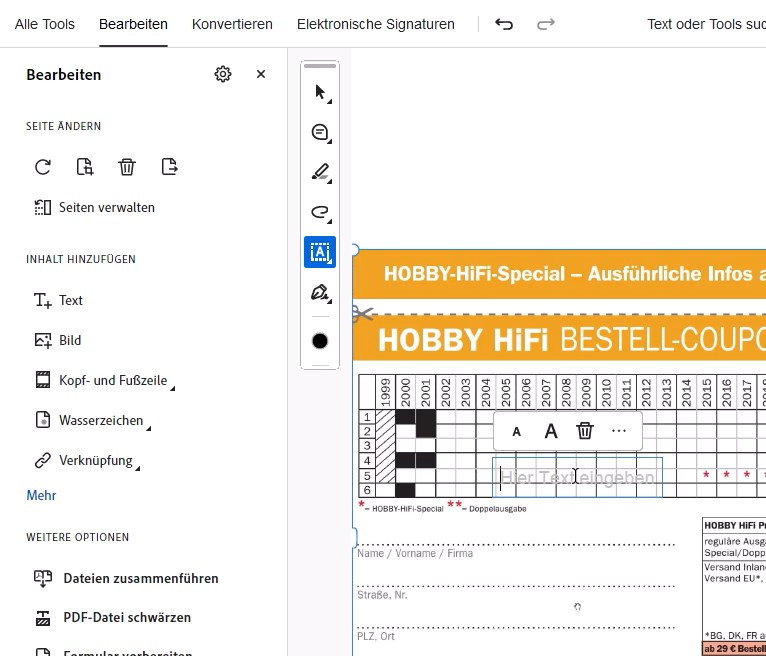This screenshot has width=766, height=656.
Task: Select the freehand draw tool
Action: (320, 212)
